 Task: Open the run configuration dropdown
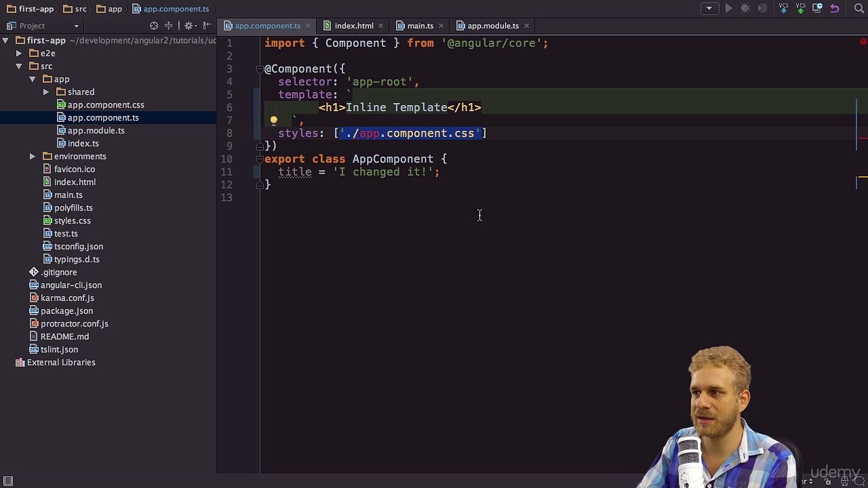tap(709, 8)
